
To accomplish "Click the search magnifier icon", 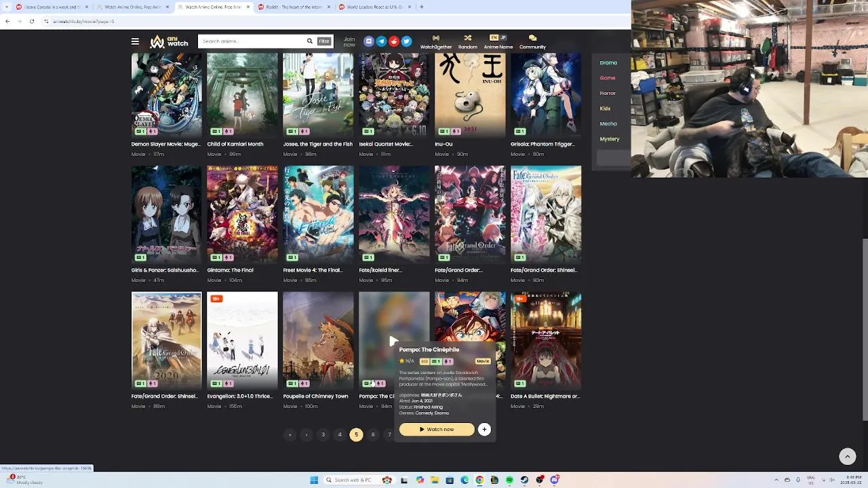I will click(310, 41).
